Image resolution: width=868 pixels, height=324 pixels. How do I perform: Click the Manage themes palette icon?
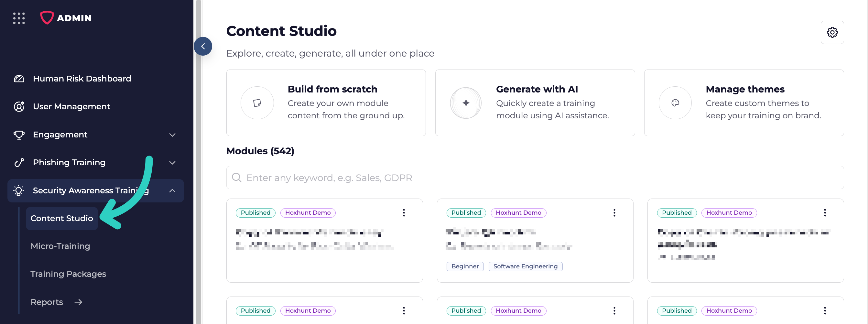(675, 103)
